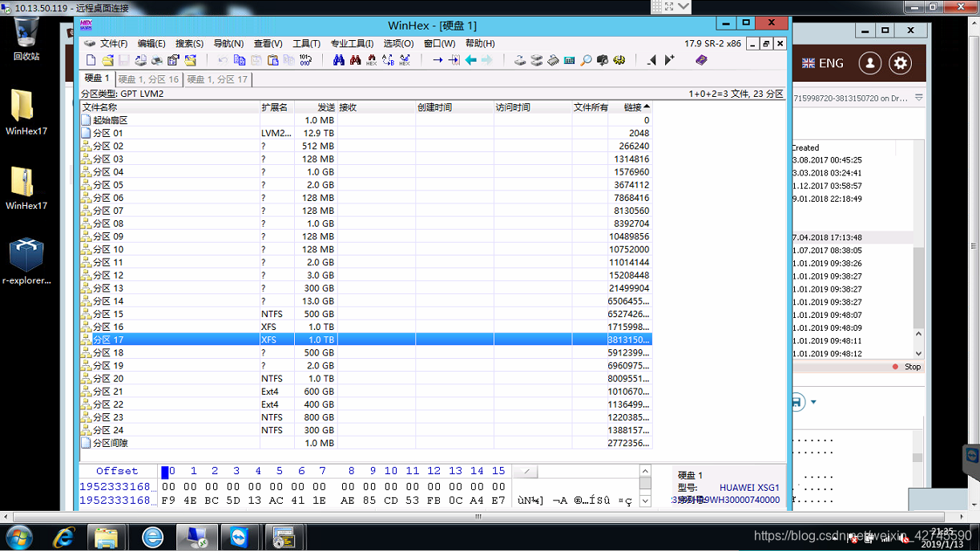
Task: Click the blue Back navigation arrow
Action: point(470,60)
